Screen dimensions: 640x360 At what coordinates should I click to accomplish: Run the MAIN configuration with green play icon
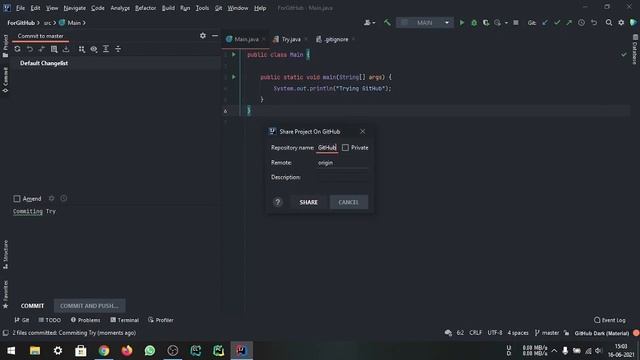(462, 23)
